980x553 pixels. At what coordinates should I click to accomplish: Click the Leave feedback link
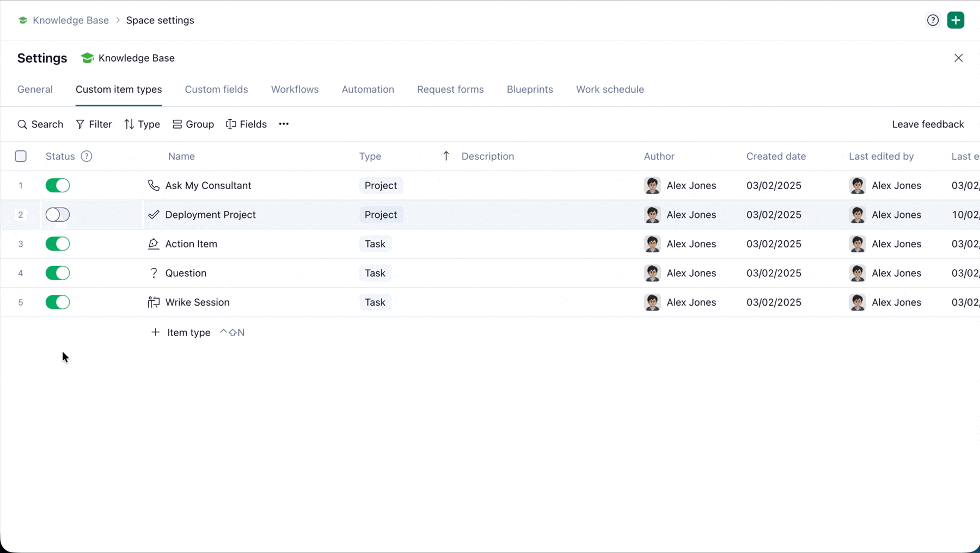[928, 124]
